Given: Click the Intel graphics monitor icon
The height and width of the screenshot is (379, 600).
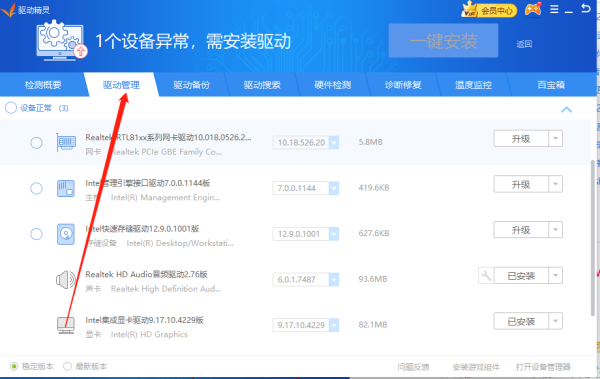Looking at the screenshot, I should pos(66,325).
